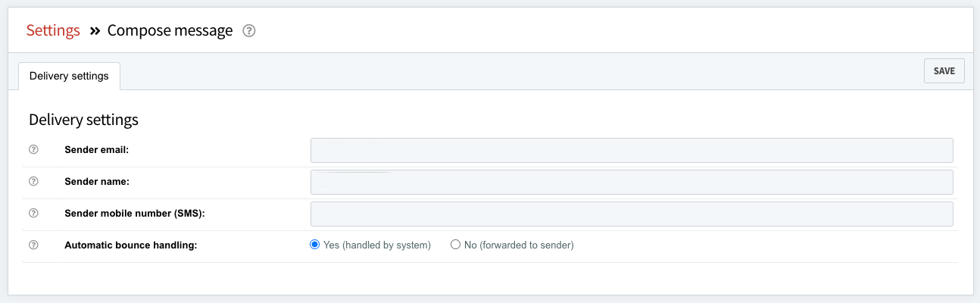The width and height of the screenshot is (980, 303).
Task: View help for Automatic bounce handling
Action: (x=33, y=245)
